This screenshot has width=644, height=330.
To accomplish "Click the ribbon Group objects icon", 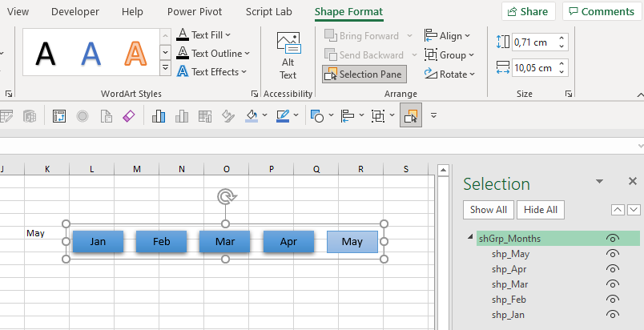I will coord(430,54).
